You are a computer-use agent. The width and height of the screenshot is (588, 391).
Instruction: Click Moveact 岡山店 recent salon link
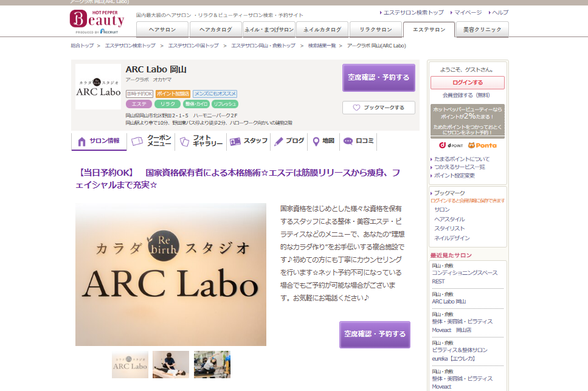462,326
